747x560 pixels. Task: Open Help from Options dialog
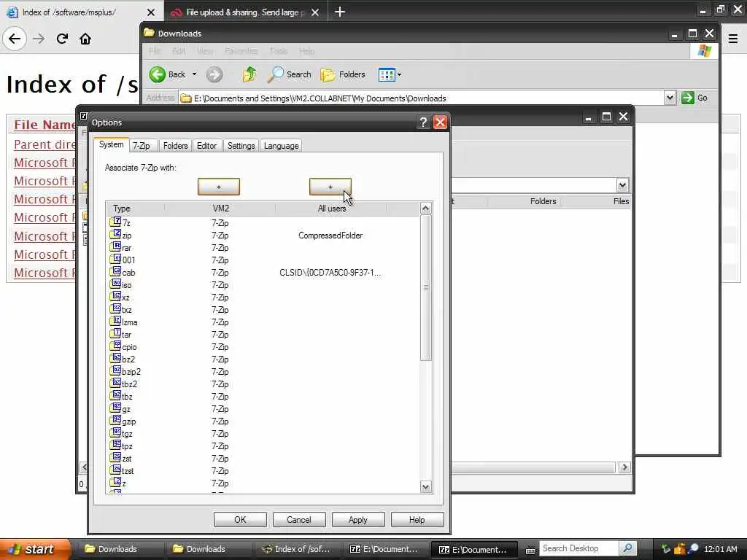coord(417,519)
